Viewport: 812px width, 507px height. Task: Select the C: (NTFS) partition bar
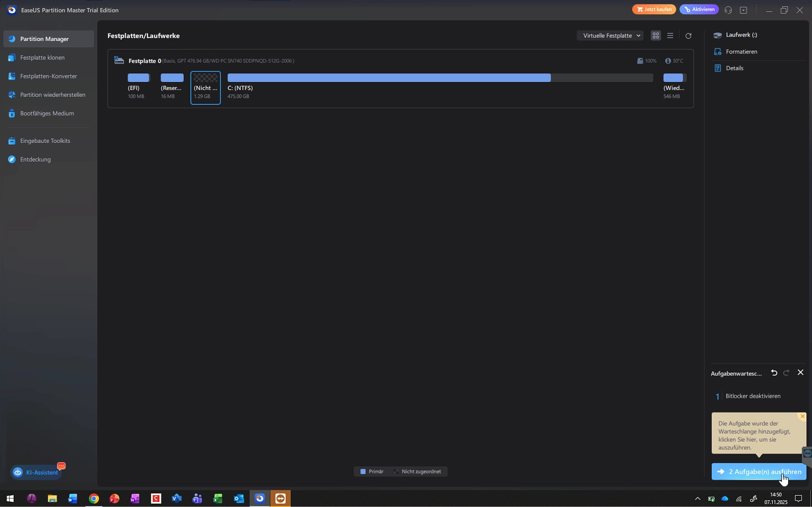coord(440,78)
